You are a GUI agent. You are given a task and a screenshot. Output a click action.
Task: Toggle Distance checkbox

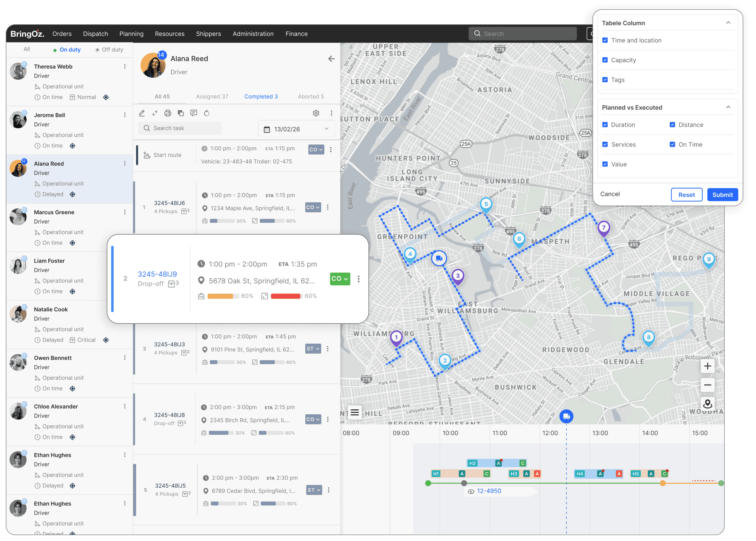[673, 125]
